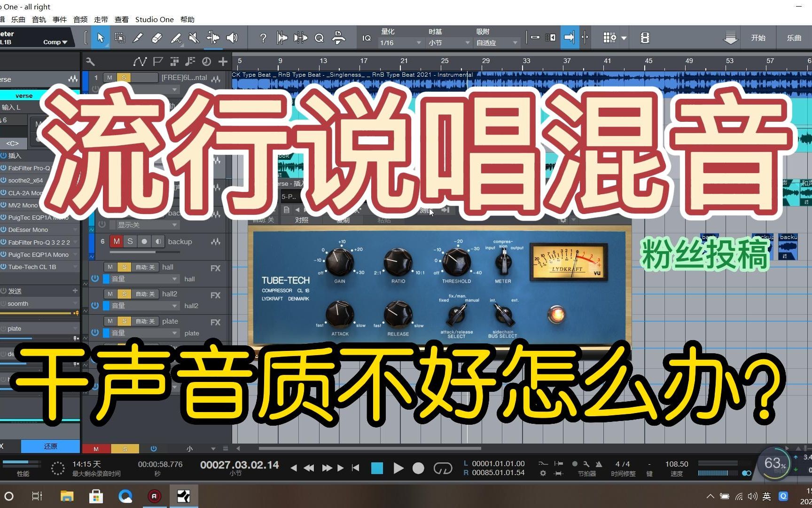Select the Range selection tool
The height and width of the screenshot is (508, 812).
[x=120, y=38]
